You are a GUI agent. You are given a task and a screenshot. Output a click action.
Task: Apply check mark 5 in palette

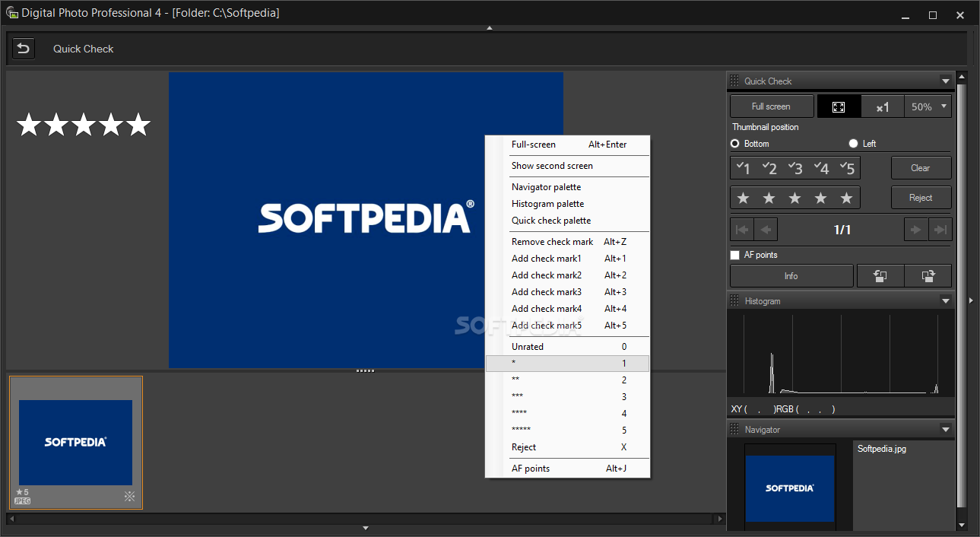tap(847, 168)
